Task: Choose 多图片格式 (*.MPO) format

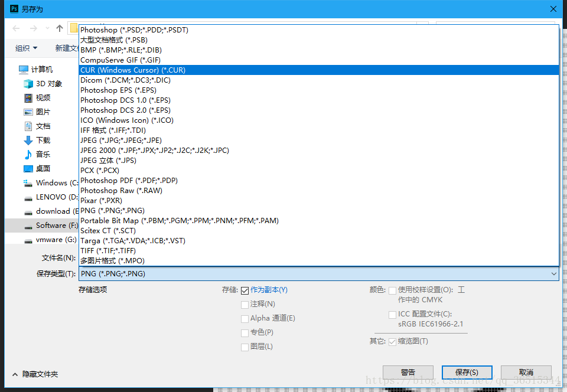Action: tap(318, 261)
